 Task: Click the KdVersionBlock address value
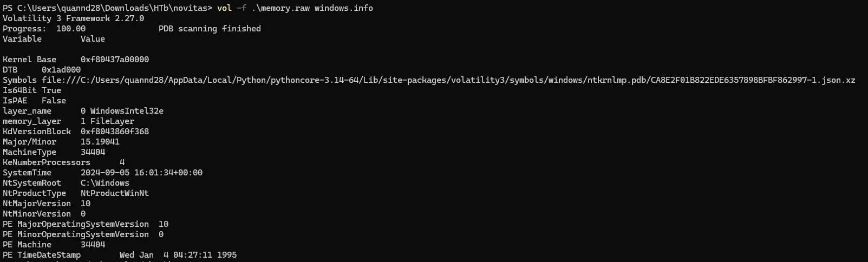115,132
